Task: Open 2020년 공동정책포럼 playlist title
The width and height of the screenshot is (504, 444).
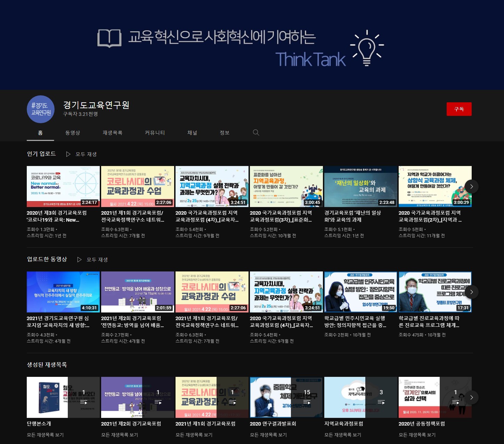Action: tap(422, 424)
